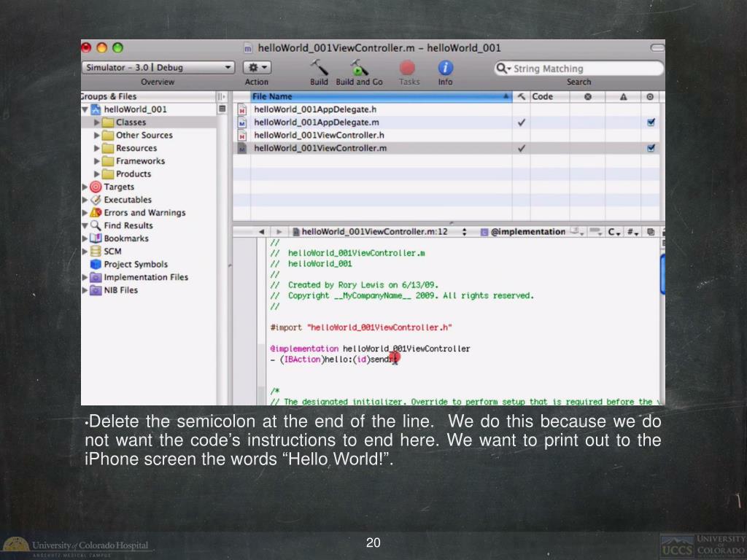
Task: Select the Errors and Warnings icon
Action: click(x=96, y=212)
